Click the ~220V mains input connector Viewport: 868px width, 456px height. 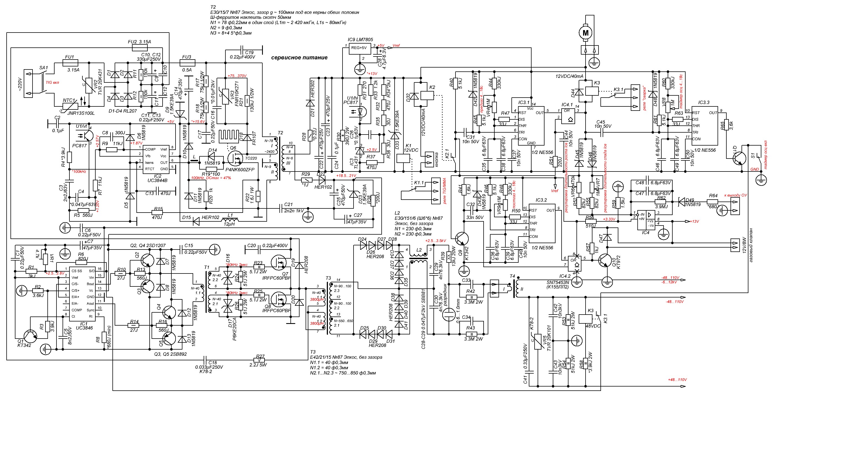pos(28,83)
